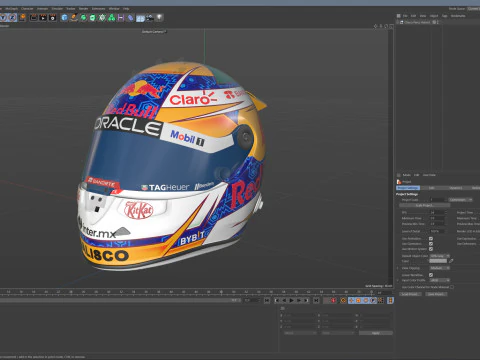Click the Project icon in Attributes

tap(399, 182)
